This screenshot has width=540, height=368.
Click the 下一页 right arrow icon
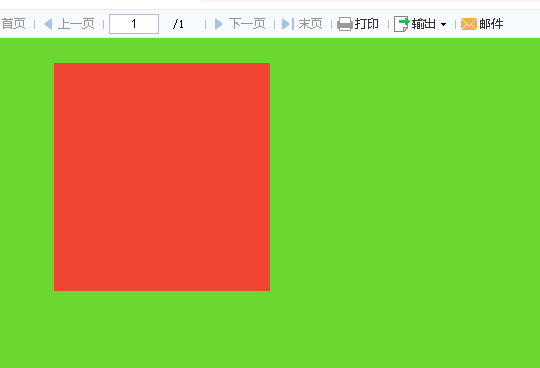click(x=218, y=24)
